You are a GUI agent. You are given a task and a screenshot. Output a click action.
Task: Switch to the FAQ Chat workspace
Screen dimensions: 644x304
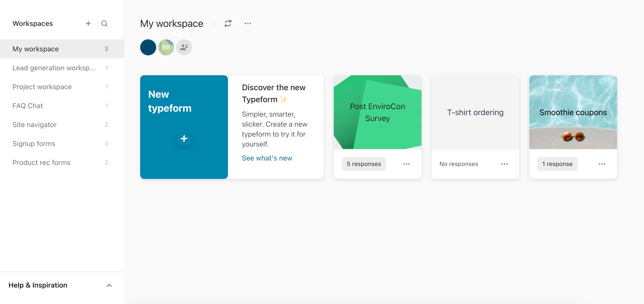coord(62,106)
